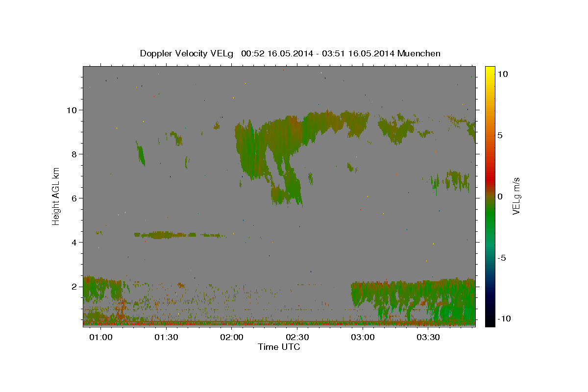Click the 03:30 time tick label
588x392 pixels.
(x=428, y=337)
